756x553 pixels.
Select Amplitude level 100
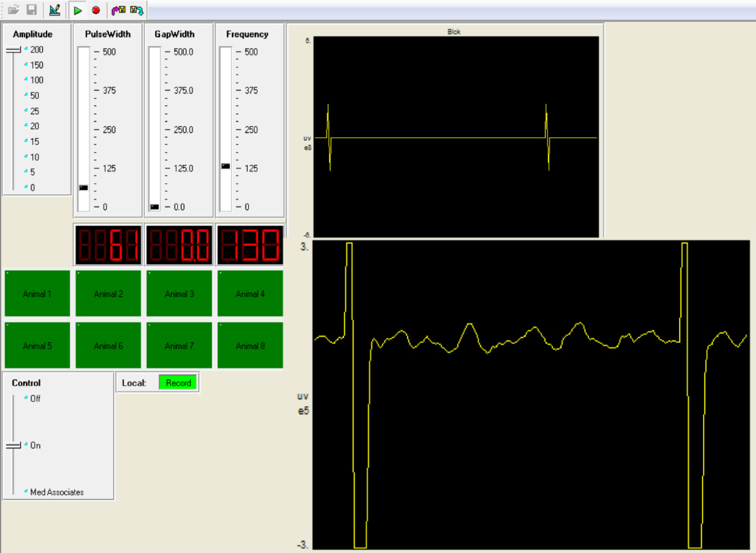pyautogui.click(x=37, y=80)
